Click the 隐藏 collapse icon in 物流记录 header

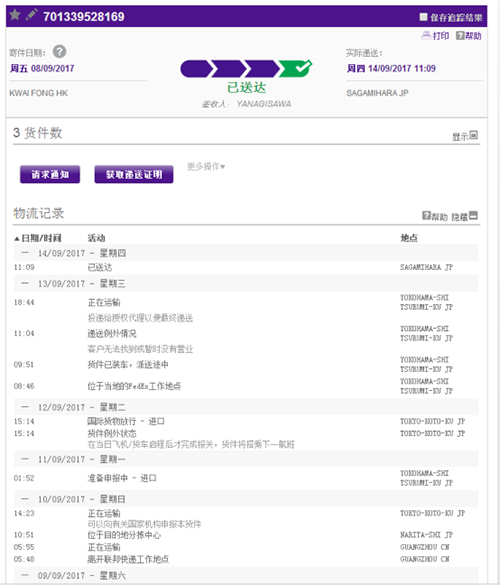474,215
